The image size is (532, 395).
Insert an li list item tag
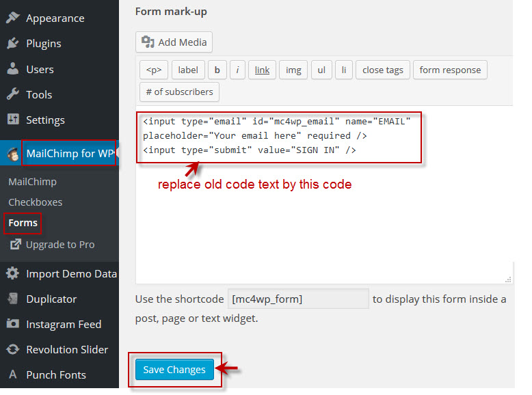(344, 70)
